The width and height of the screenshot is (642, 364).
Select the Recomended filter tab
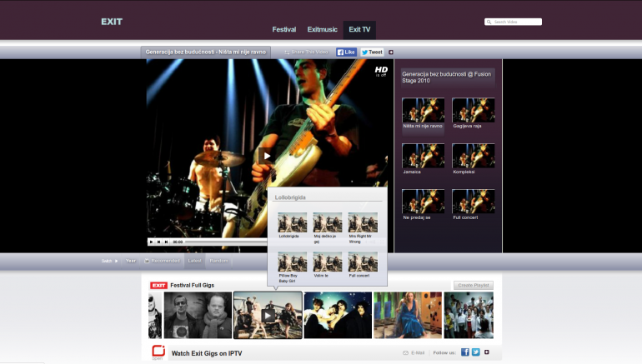(162, 261)
